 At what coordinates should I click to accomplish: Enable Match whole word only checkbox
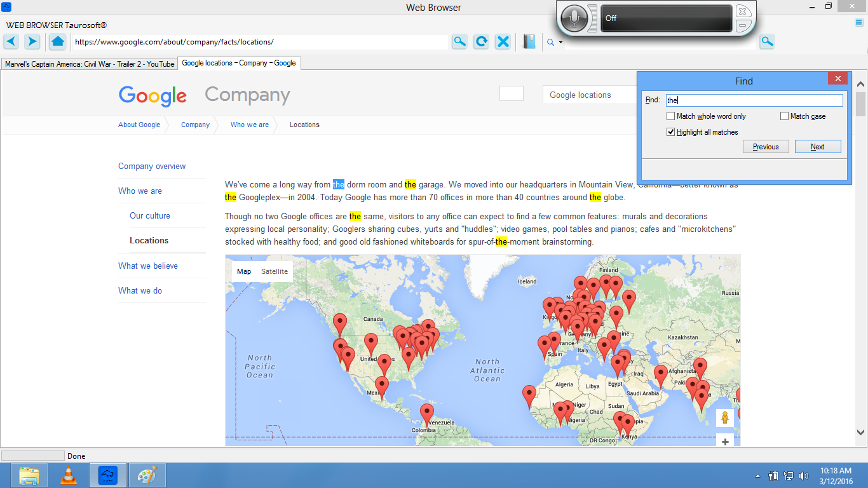(670, 116)
